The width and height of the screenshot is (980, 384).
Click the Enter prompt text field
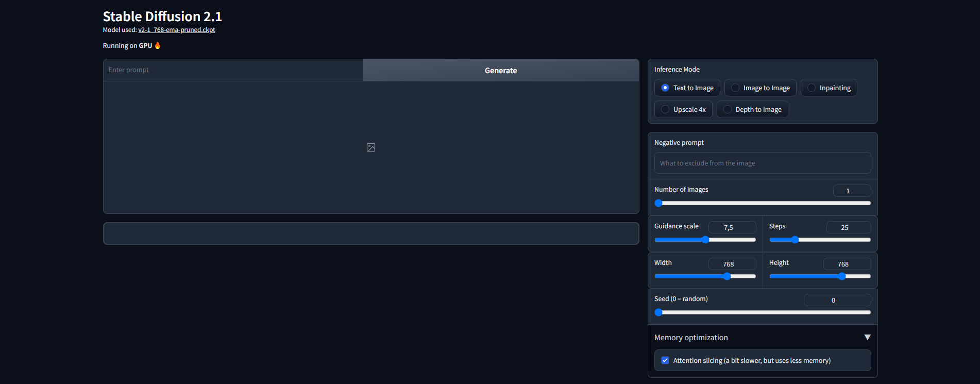pyautogui.click(x=233, y=70)
